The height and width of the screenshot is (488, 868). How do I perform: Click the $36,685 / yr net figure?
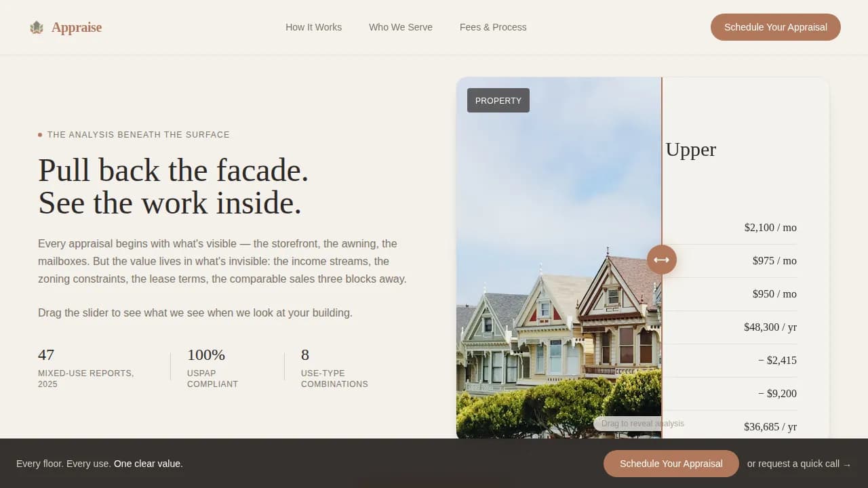click(x=770, y=426)
